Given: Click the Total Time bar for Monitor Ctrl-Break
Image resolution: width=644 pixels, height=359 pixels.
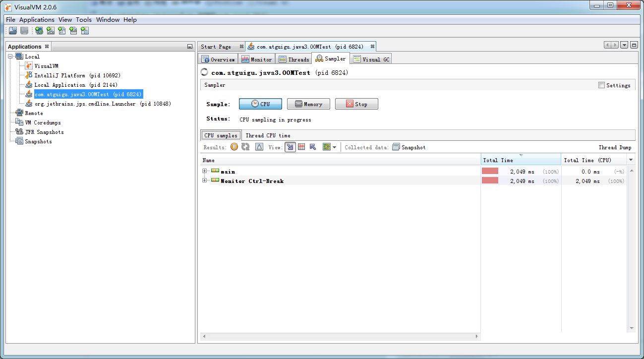Looking at the screenshot, I should (490, 180).
